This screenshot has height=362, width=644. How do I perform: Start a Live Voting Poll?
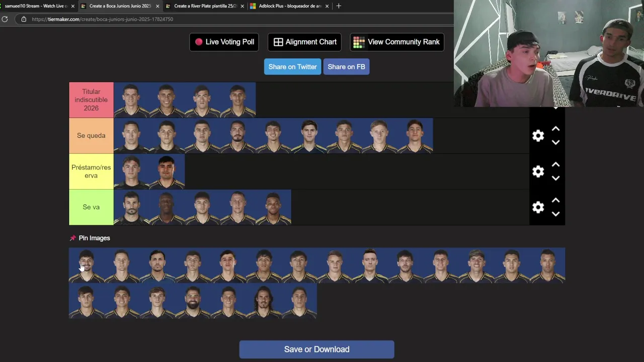coord(224,42)
